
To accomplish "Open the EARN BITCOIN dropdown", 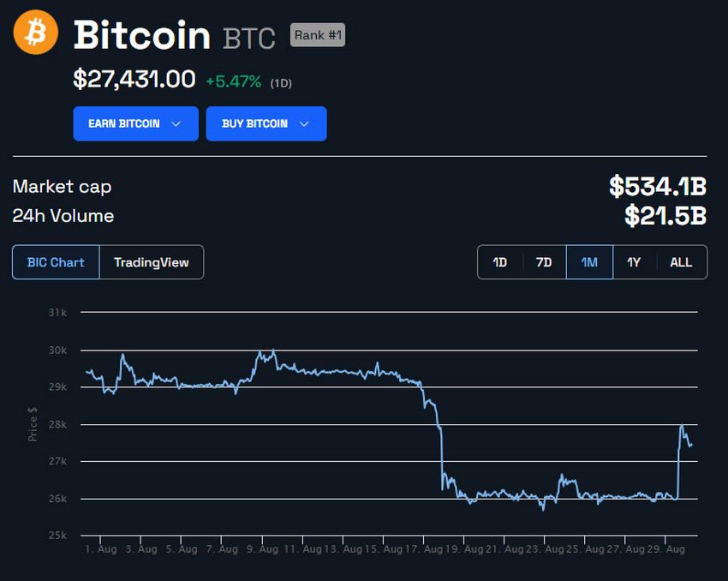I will [x=135, y=123].
